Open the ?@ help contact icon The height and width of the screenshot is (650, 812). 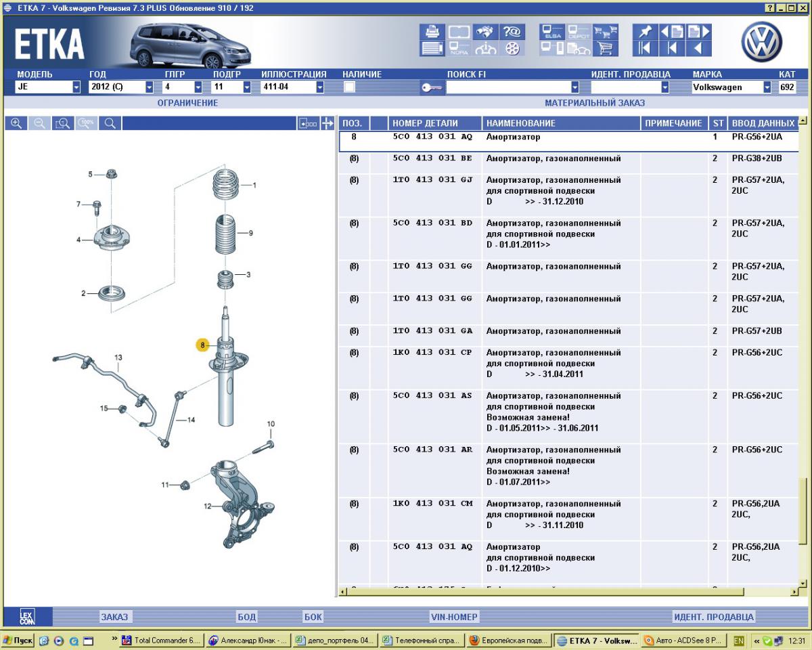513,32
